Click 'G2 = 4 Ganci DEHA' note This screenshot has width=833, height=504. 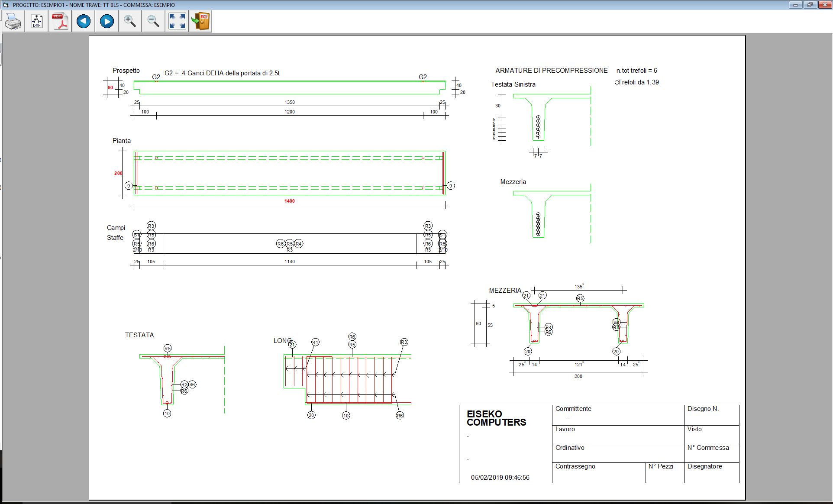point(222,73)
